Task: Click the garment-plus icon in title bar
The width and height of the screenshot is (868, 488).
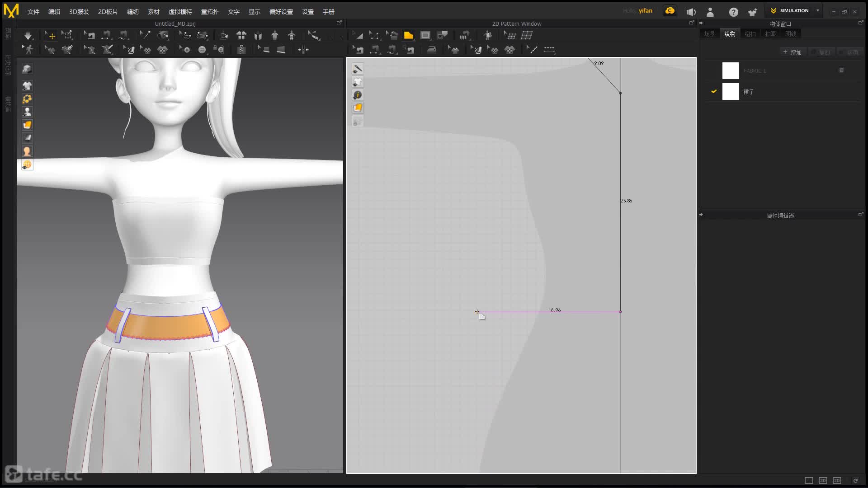Action: point(753,12)
